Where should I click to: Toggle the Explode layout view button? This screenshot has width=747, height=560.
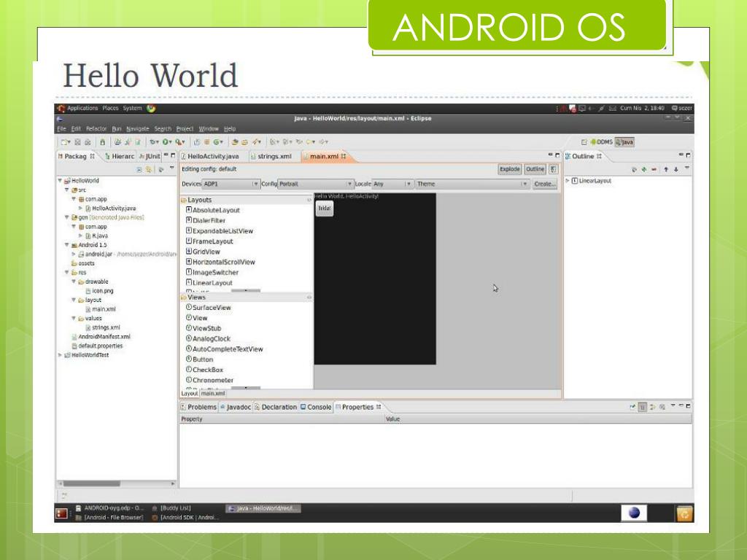click(509, 169)
